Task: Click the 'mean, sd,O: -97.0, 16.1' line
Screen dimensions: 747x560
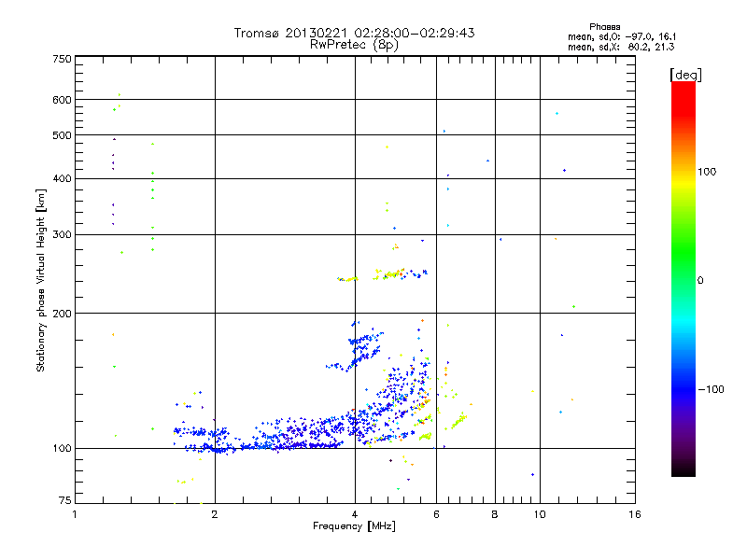Action: coord(622,37)
